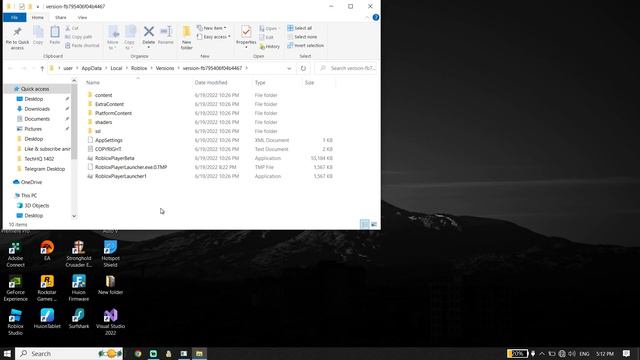Navigate to Roblox in address path
The width and height of the screenshot is (640, 360).
click(x=139, y=68)
